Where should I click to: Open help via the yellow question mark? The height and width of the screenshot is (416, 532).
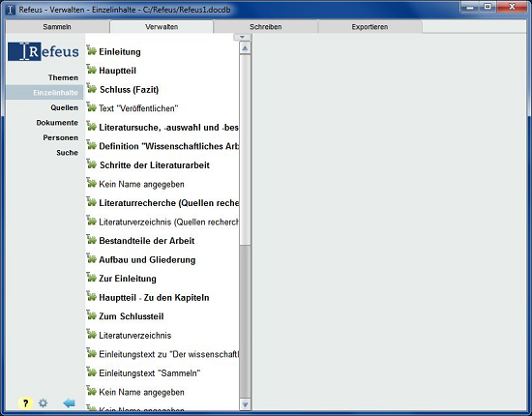point(25,403)
